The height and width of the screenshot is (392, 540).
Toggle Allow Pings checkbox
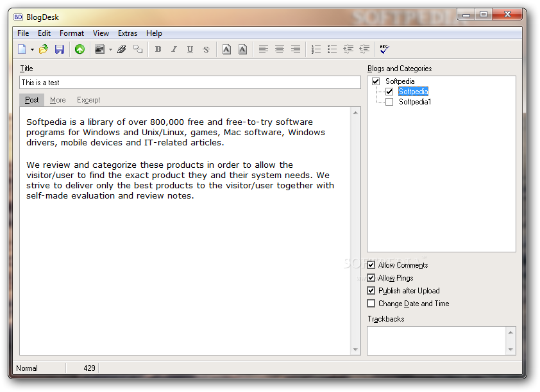coord(371,277)
